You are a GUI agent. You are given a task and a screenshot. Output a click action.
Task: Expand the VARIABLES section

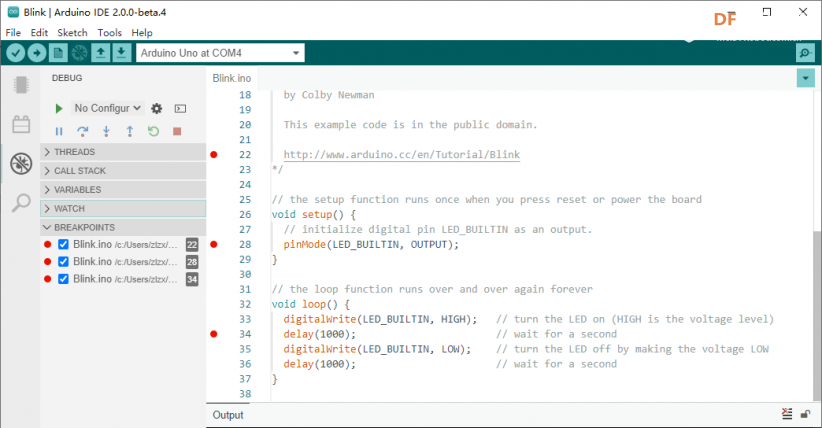point(123,190)
